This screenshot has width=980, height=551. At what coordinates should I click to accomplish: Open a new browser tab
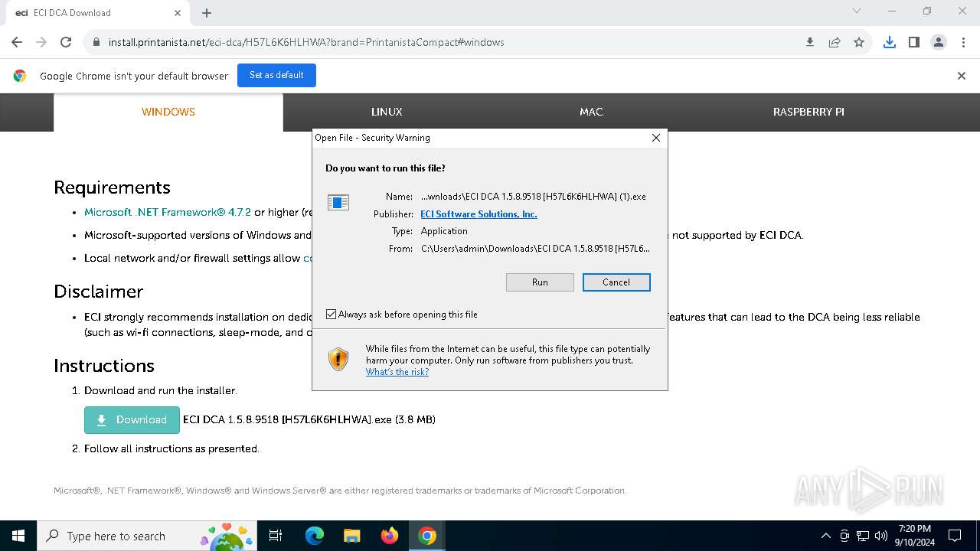(207, 13)
